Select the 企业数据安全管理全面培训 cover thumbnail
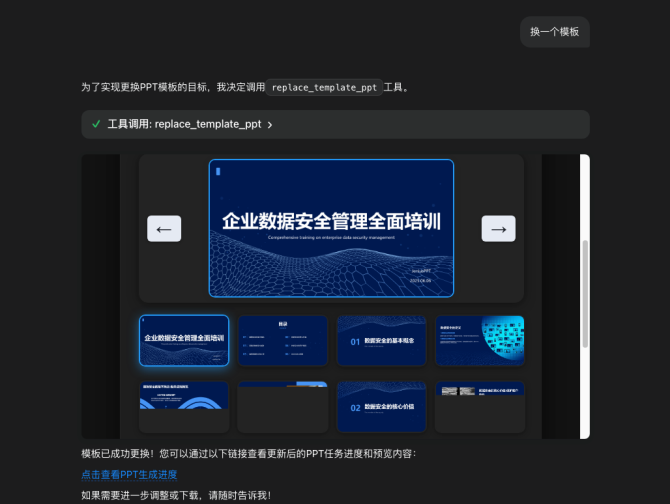Screen dimensions: 670x504 coord(184,340)
